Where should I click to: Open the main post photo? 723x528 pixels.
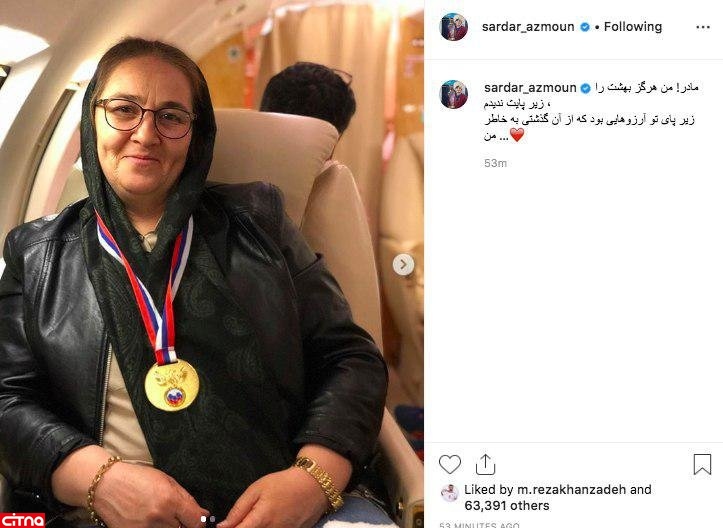click(212, 264)
